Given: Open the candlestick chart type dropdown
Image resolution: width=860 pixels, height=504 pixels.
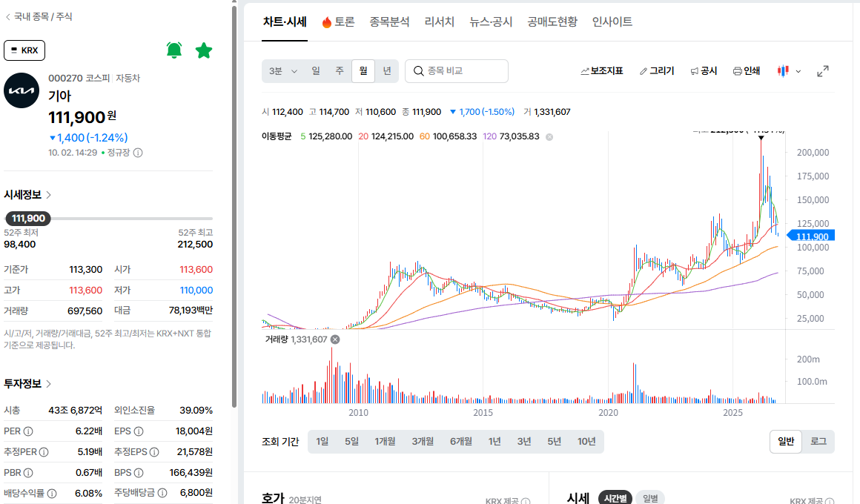Looking at the screenshot, I should (789, 70).
